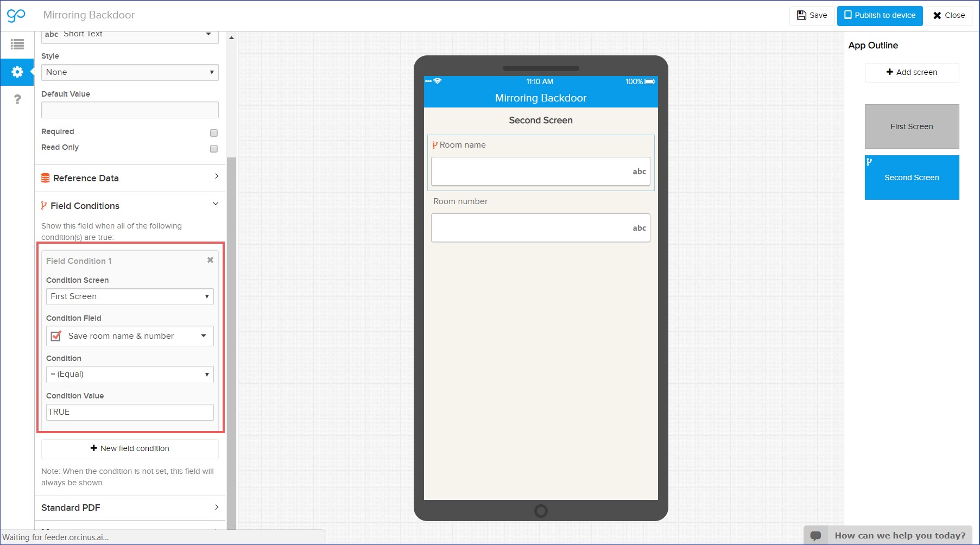Click the Save button
980x545 pixels.
(812, 15)
